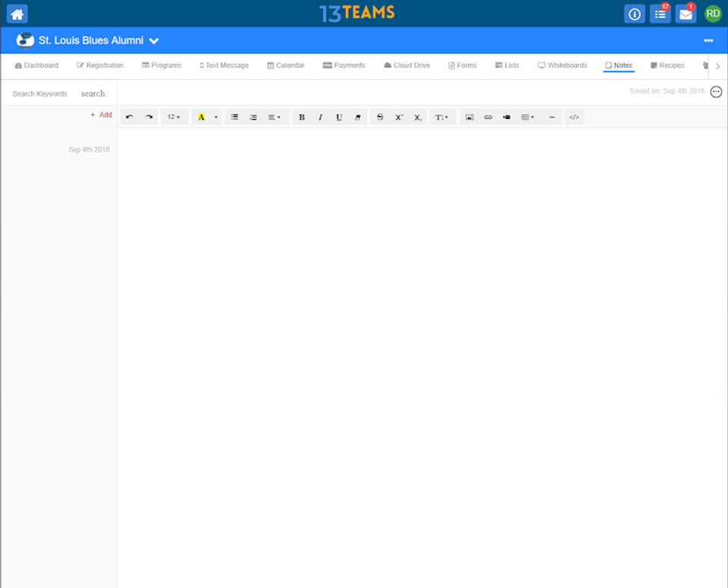The image size is (728, 588).
Task: Open the paragraph alignment dropdown
Action: [x=275, y=117]
